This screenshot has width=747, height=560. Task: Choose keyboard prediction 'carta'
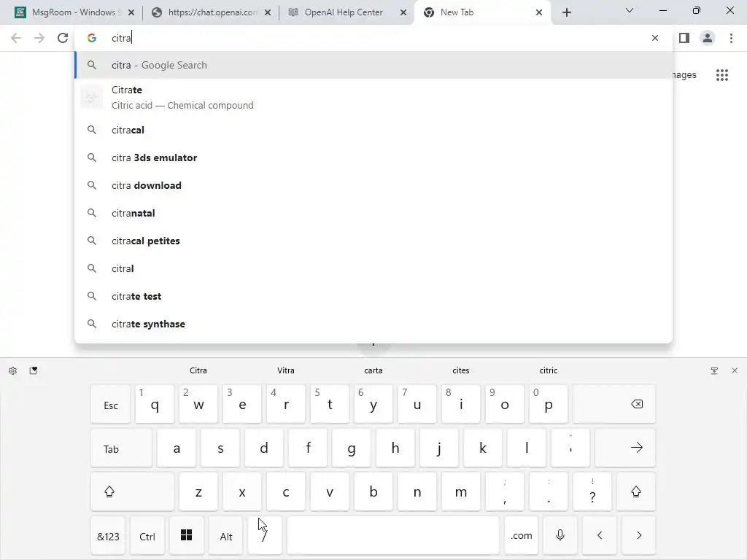(x=373, y=370)
